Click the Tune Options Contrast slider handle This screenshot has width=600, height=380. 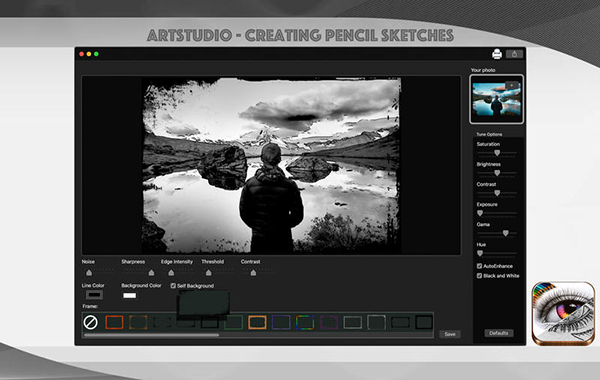(x=497, y=193)
